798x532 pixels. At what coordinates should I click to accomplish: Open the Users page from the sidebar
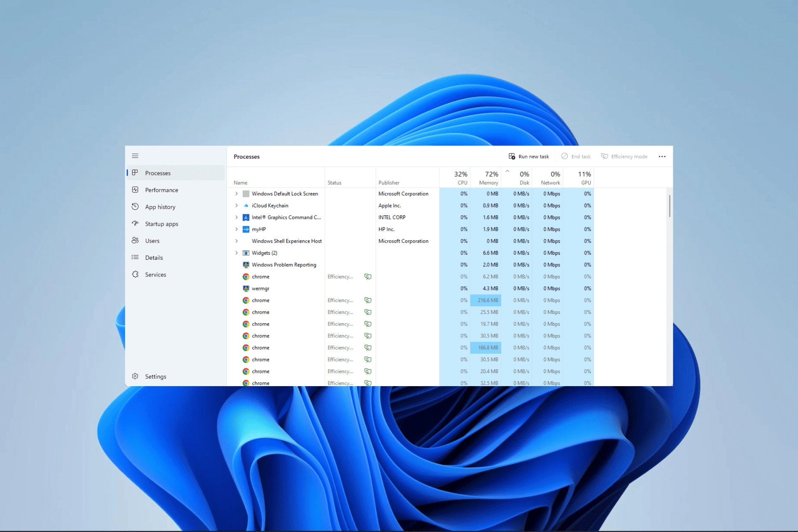click(152, 241)
